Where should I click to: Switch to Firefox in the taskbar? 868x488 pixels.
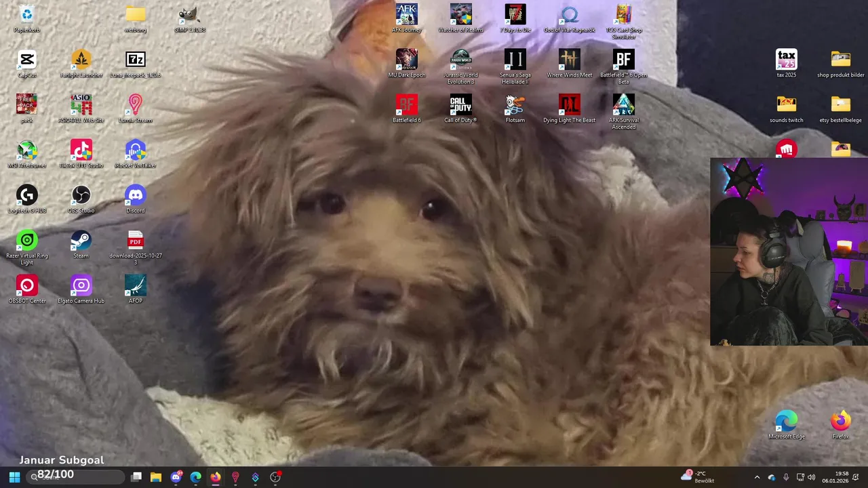215,477
